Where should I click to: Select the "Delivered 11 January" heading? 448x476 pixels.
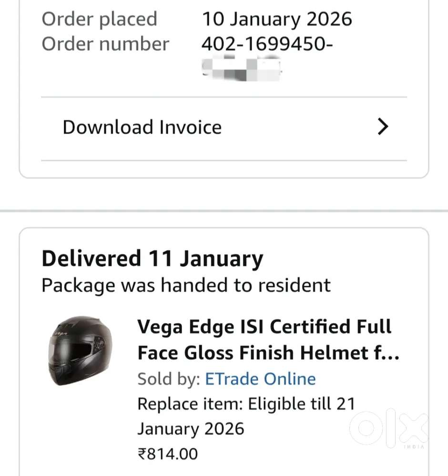[152, 259]
